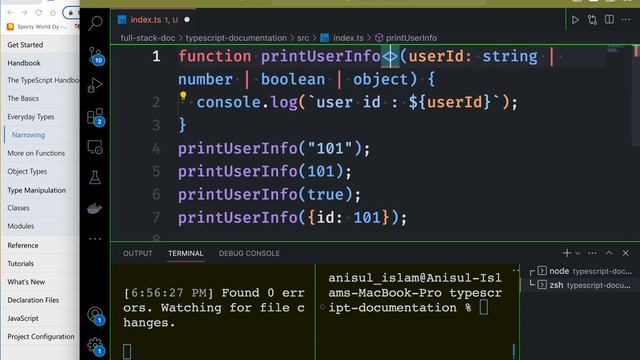Click browser back arrow
640x360 pixels.
click(10, 13)
